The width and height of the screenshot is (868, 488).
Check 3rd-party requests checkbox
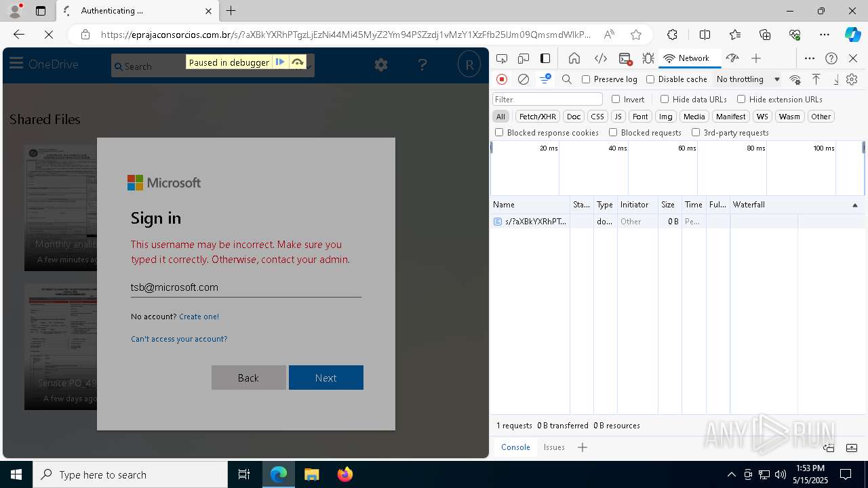(x=696, y=133)
